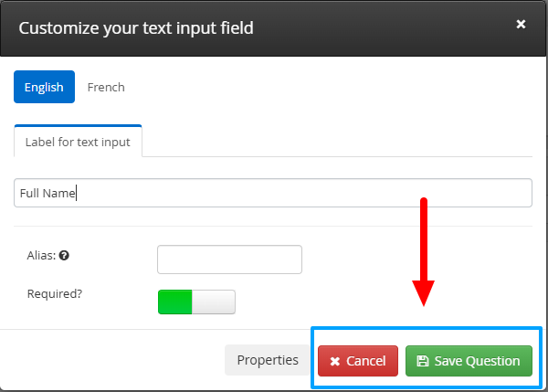The image size is (548, 392).
Task: Click the Required? label text
Action: [55, 293]
